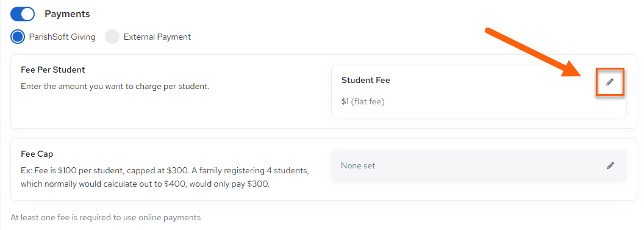Click the "At least one fee" notice
This screenshot has height=230, width=644.
pos(106,217)
